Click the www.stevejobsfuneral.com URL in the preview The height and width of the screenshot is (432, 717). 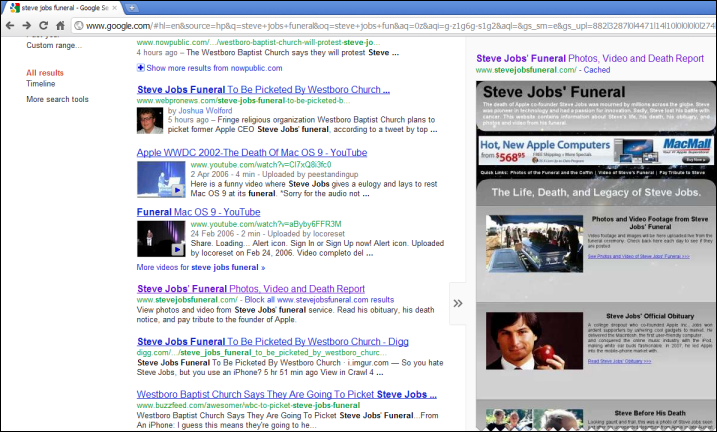526,70
